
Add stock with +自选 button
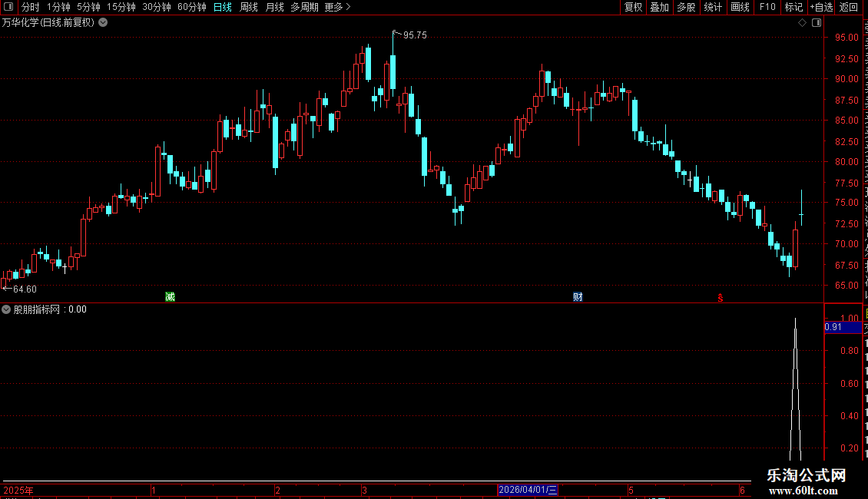[821, 7]
